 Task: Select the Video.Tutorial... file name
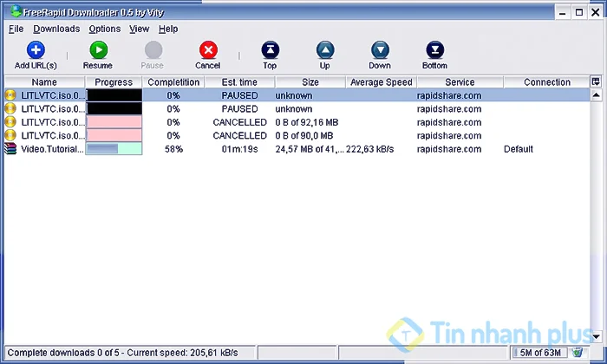click(x=52, y=149)
